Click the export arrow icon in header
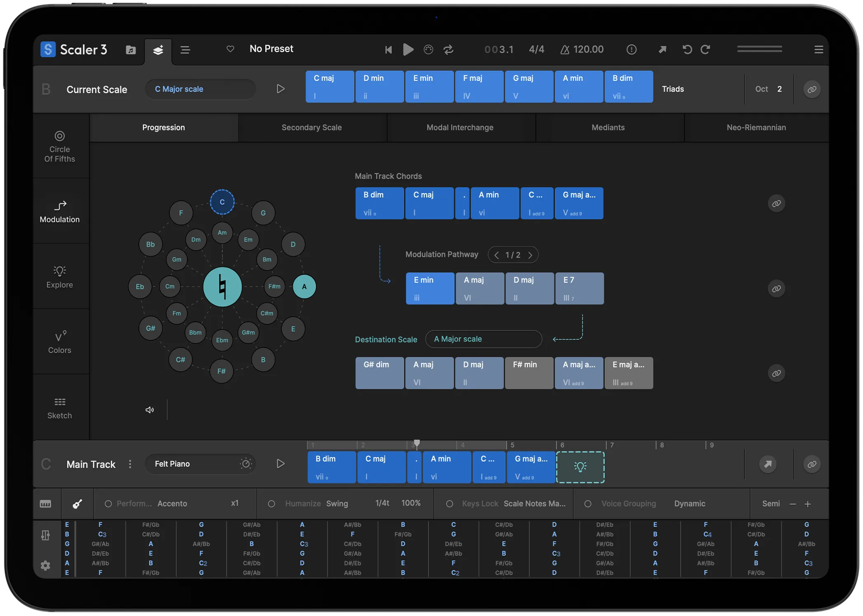863x616 pixels. pyautogui.click(x=662, y=50)
